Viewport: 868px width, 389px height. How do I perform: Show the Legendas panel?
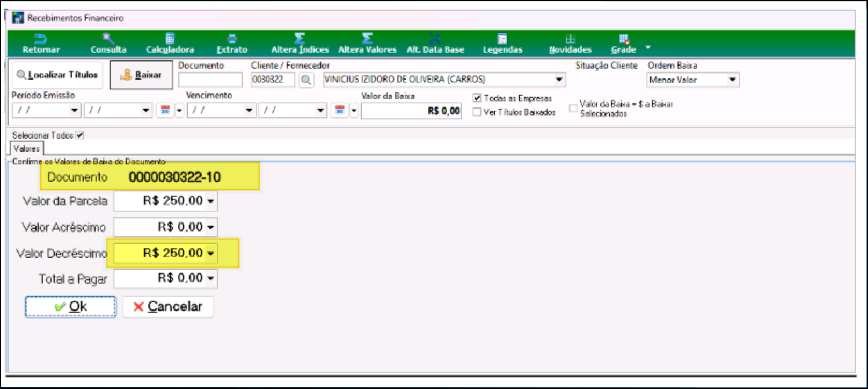(x=502, y=44)
